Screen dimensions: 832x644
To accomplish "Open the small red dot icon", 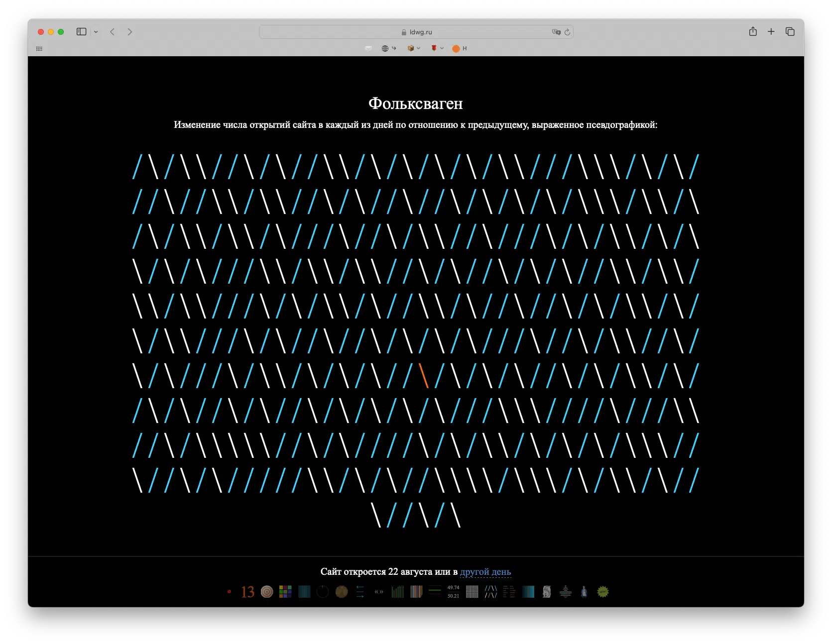I will pos(229,592).
